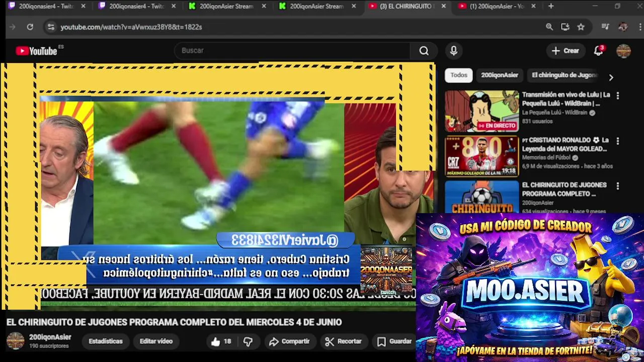This screenshot has width=644, height=362.
Task: Click the URL address text
Action: click(x=131, y=27)
